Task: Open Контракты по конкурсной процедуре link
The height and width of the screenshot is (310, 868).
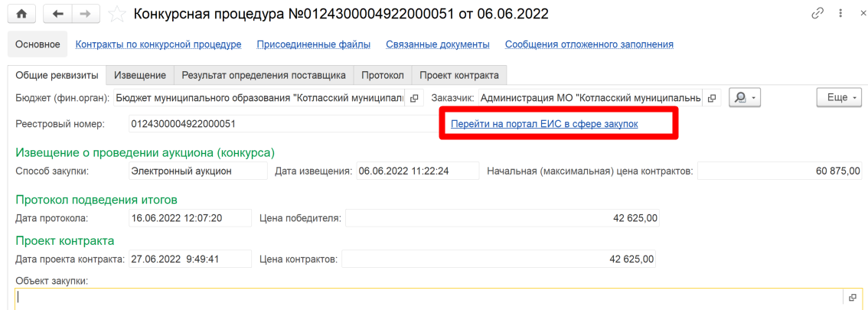Action: point(158,44)
